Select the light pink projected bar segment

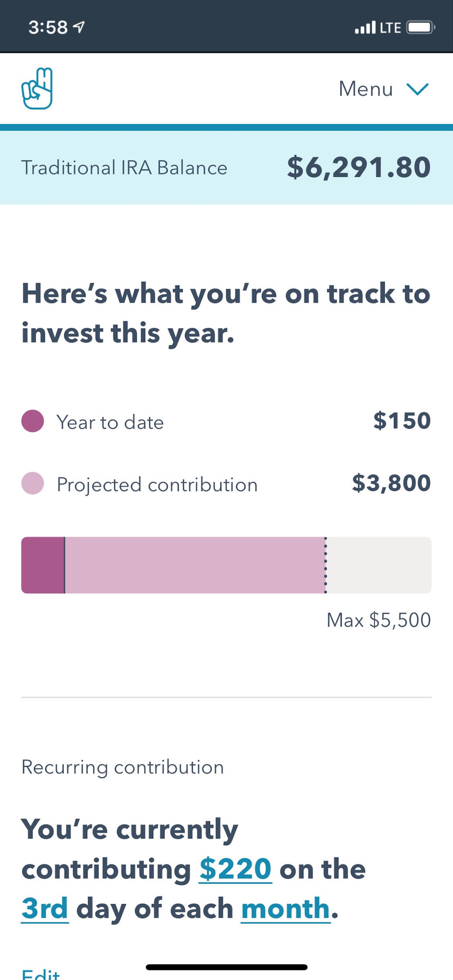coord(195,565)
